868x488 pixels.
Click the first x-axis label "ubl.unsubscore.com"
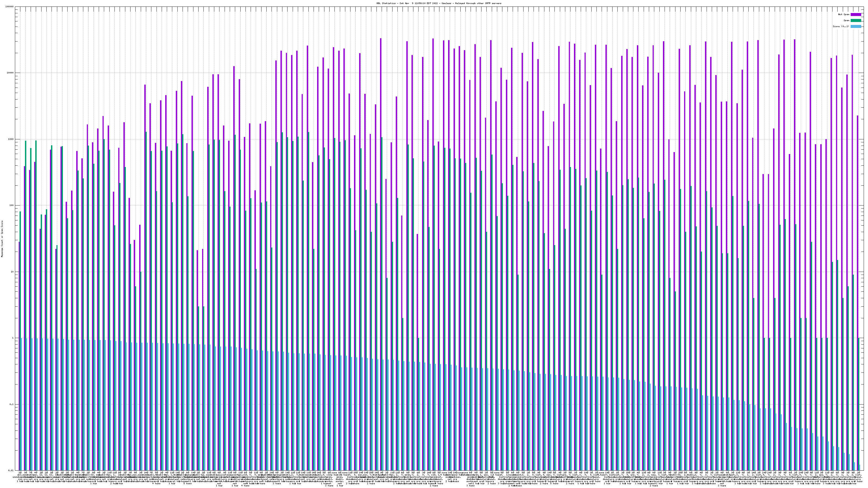point(20,477)
